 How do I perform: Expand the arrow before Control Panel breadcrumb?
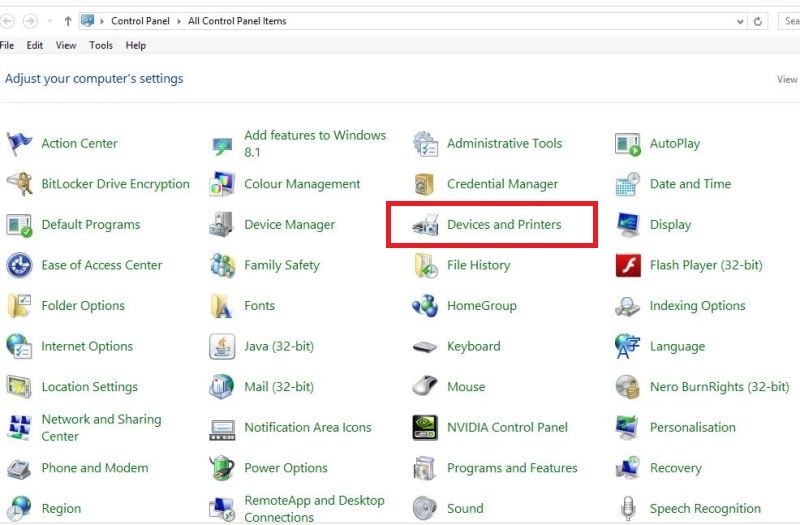(102, 21)
